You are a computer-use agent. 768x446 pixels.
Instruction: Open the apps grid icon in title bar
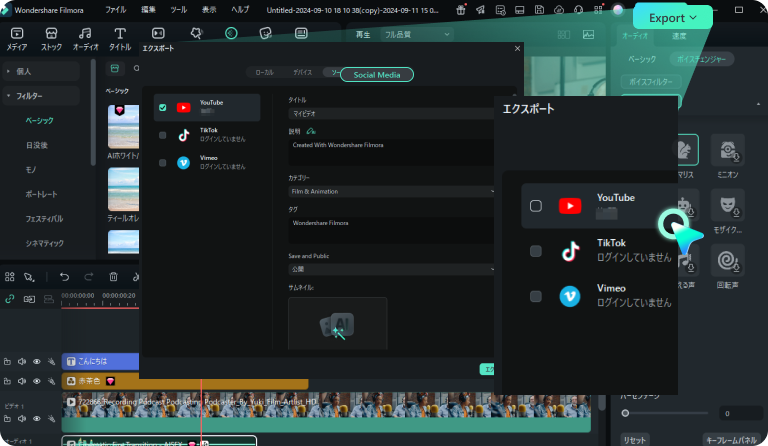point(598,10)
